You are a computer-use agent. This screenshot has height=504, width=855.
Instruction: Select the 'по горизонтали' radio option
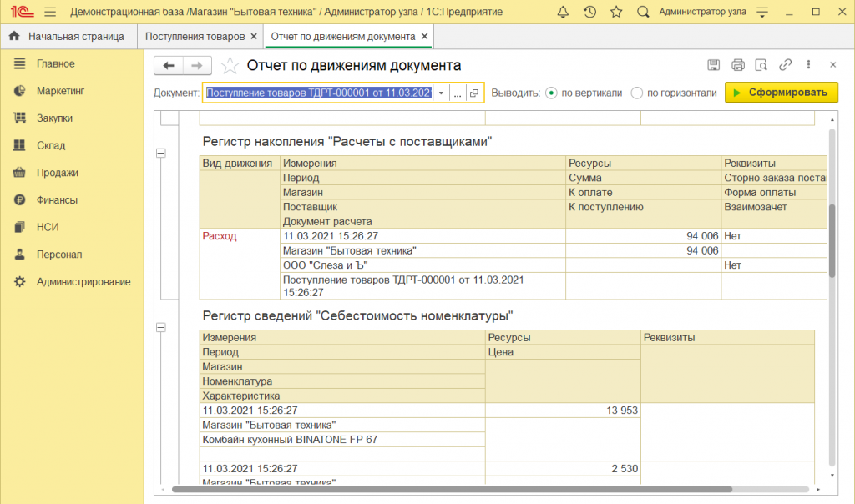(x=637, y=93)
